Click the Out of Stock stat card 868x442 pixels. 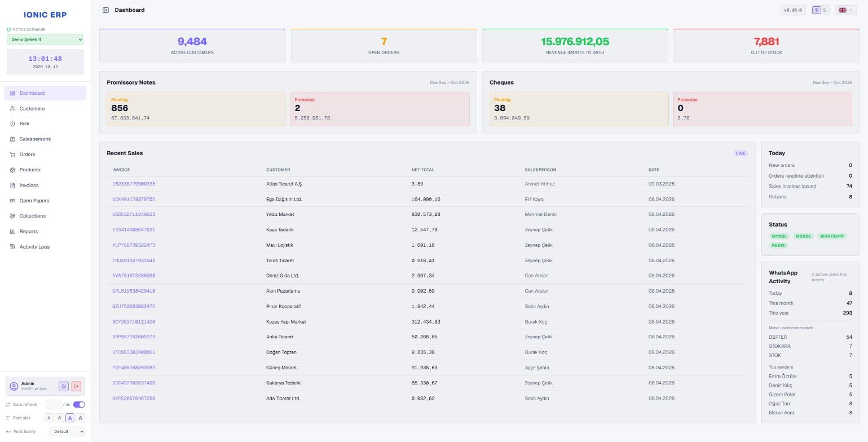coord(766,45)
